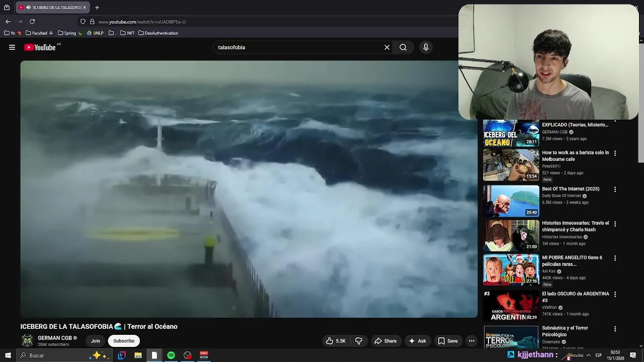
Task: Share this video
Action: [x=385, y=341]
